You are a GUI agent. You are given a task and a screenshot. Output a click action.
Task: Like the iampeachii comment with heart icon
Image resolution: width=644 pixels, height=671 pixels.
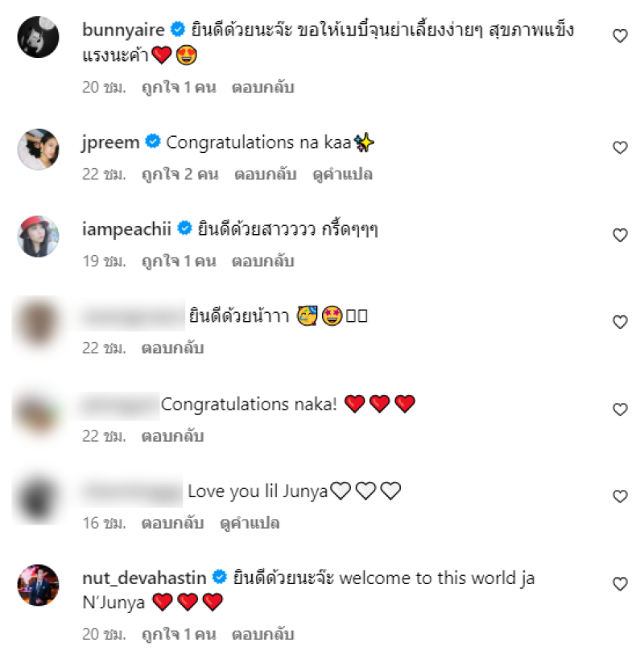[x=620, y=236]
